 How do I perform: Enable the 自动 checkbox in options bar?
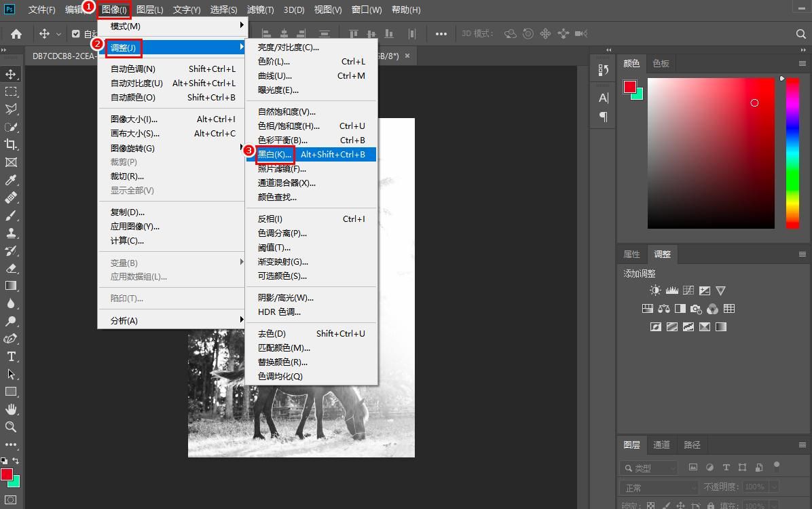tap(76, 33)
